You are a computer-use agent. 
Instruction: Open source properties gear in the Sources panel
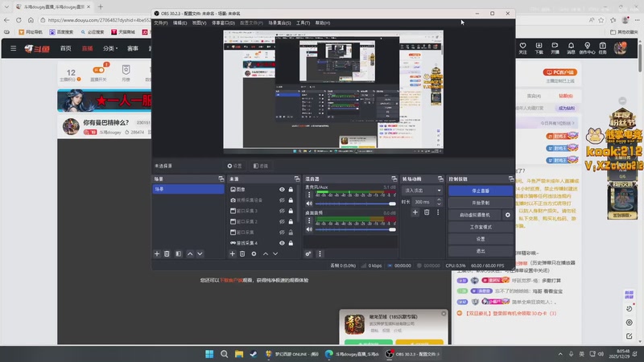[x=254, y=254]
